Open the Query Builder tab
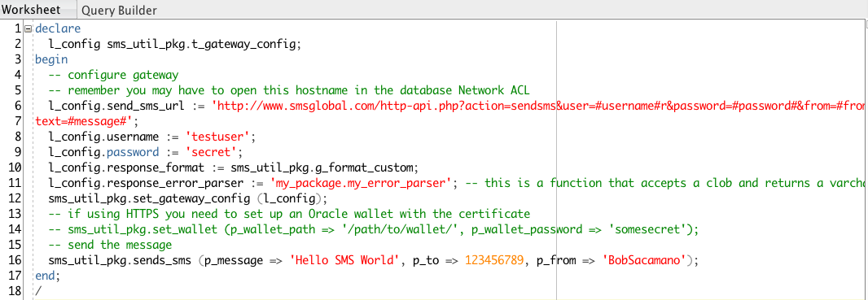Screen dimensions: 868x300 119,10
